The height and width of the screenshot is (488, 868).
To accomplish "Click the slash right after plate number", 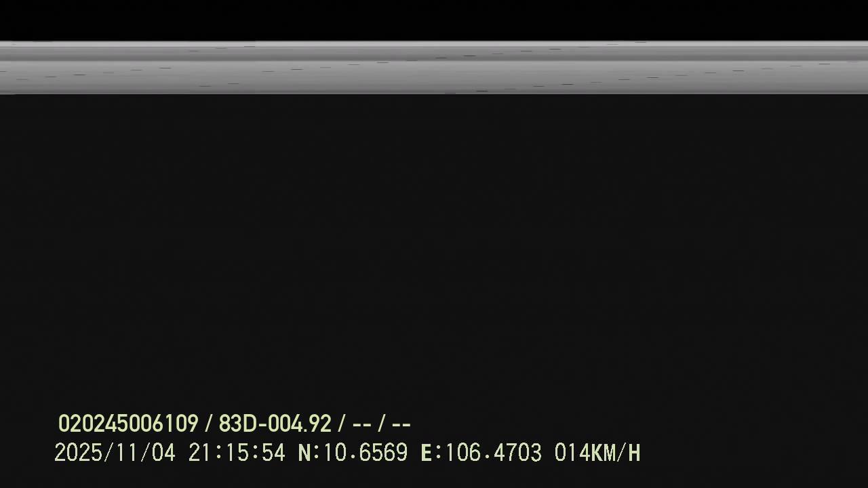I will [342, 424].
